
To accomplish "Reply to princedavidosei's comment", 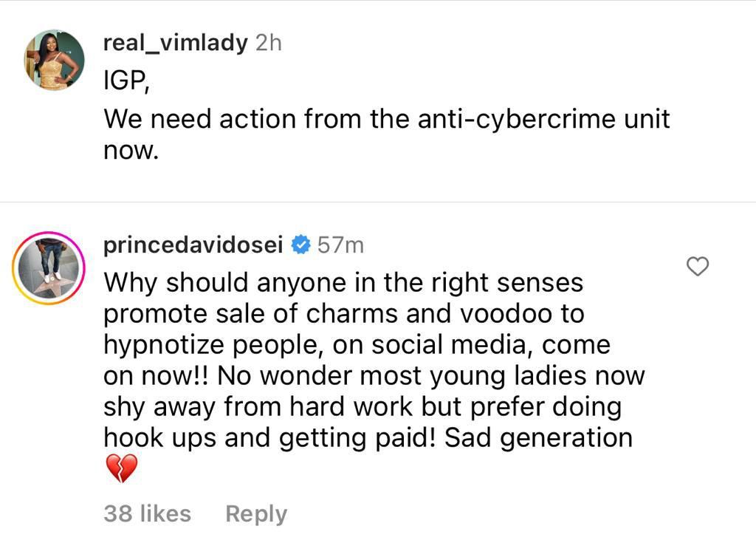I will (x=255, y=513).
